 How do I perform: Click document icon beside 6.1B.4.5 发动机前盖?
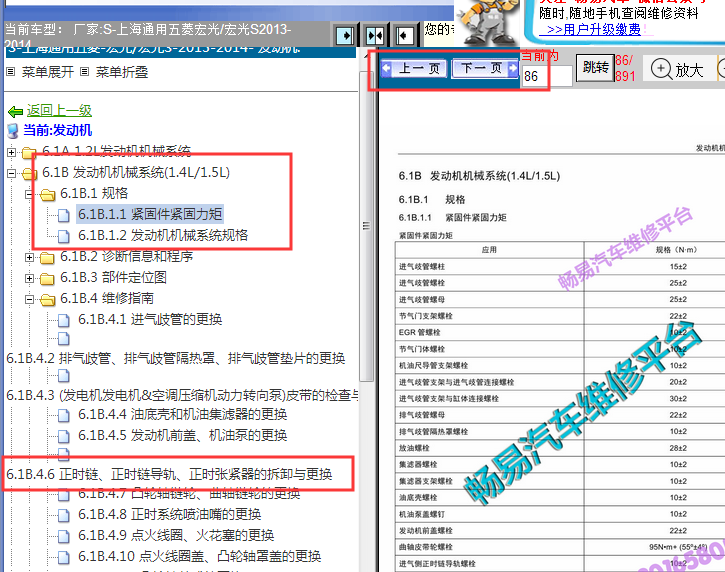(64, 436)
